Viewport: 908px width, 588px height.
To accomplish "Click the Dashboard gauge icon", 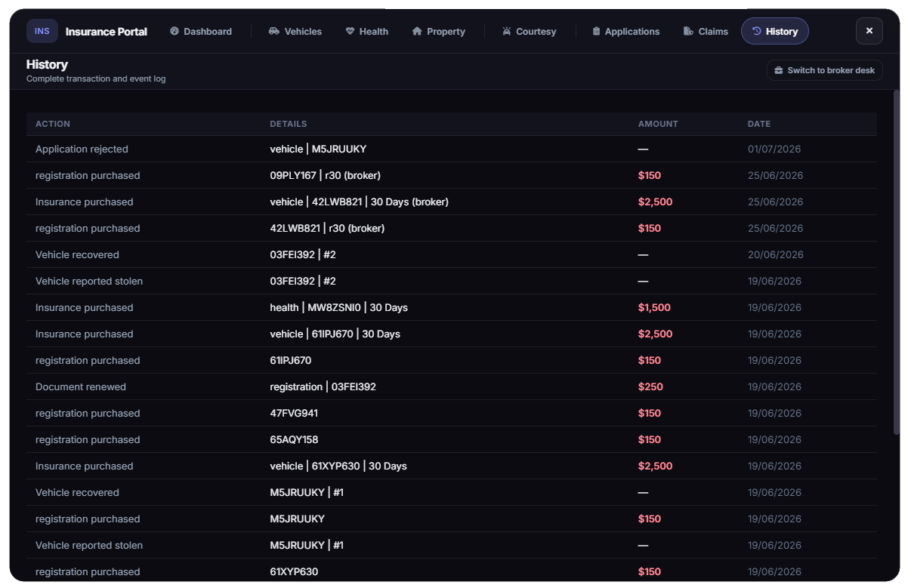I will (x=174, y=31).
